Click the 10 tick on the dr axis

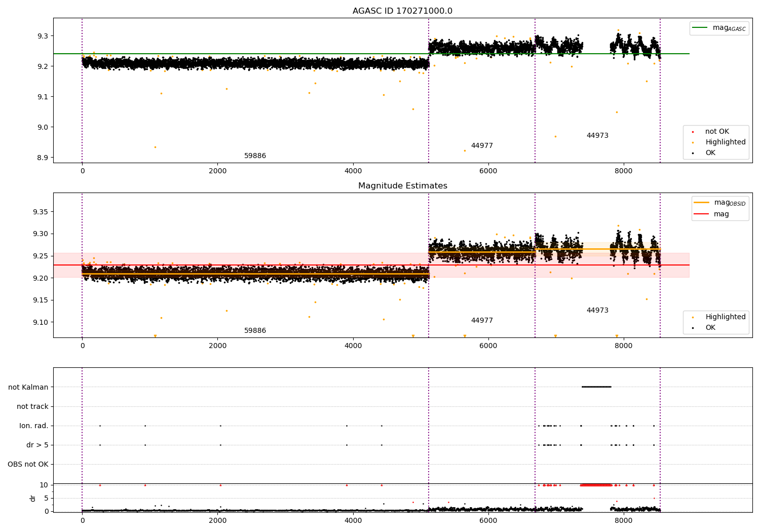44,485
